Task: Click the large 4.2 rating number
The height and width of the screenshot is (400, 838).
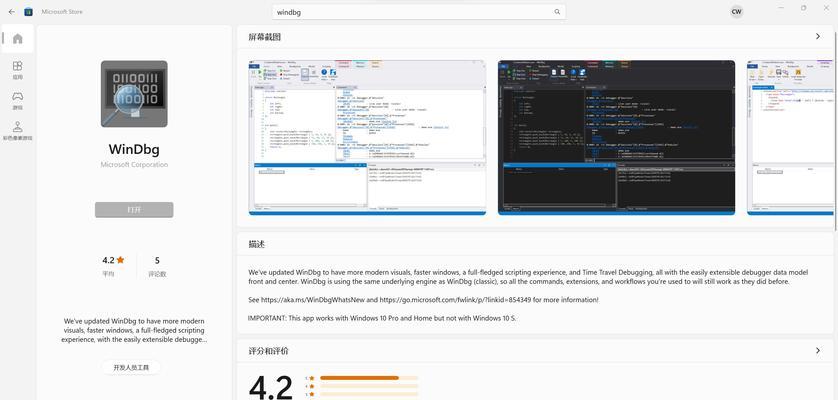Action: coord(271,387)
